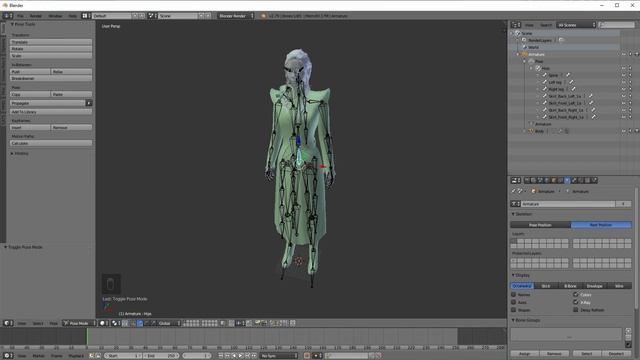Enable the Axes display checkbox
The image size is (640, 360).
coord(513,302)
